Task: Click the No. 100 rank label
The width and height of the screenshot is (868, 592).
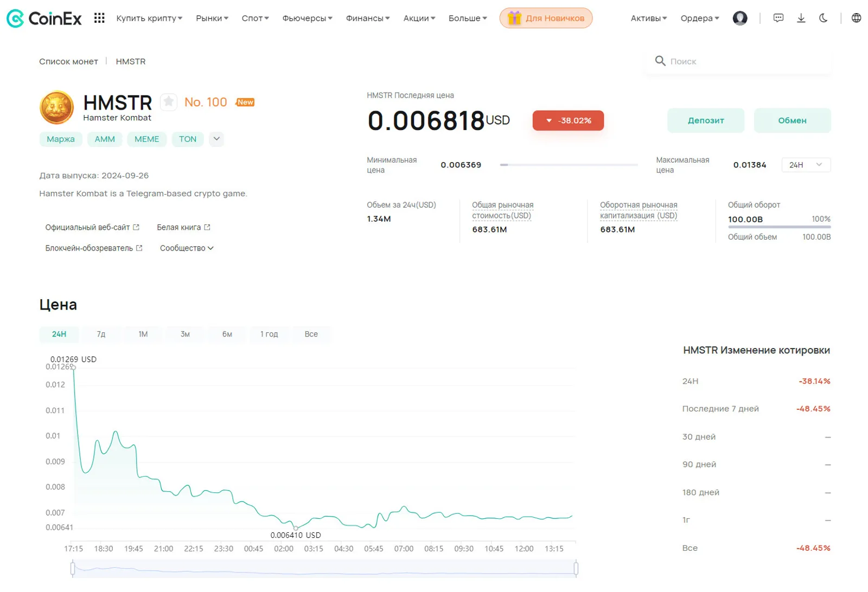Action: 206,102
